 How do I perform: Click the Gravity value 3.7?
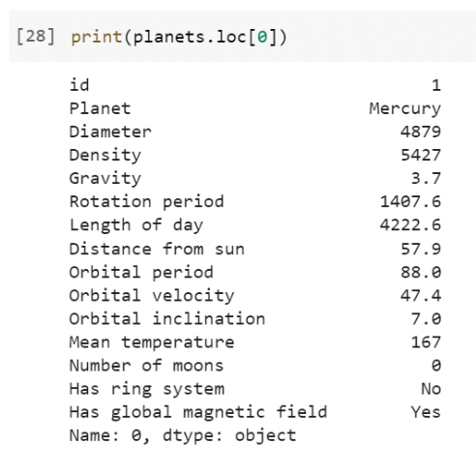tap(426, 178)
